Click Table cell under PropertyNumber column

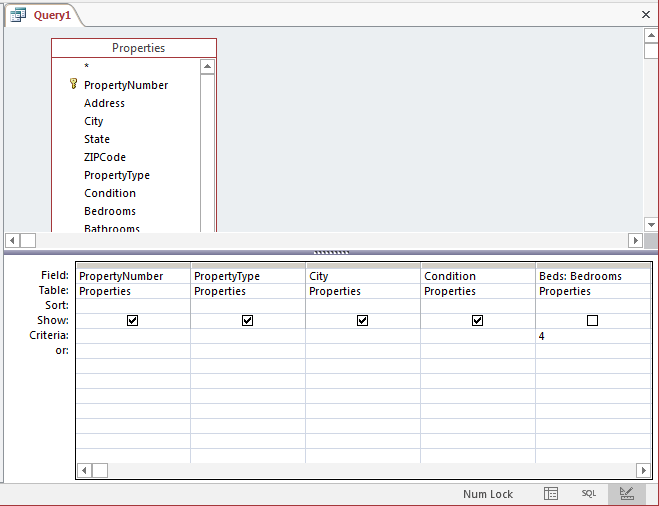point(133,291)
